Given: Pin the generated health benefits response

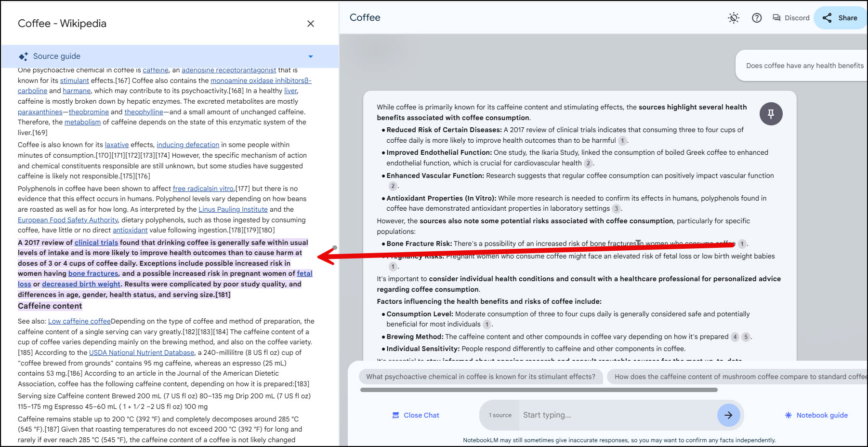Looking at the screenshot, I should pos(771,114).
